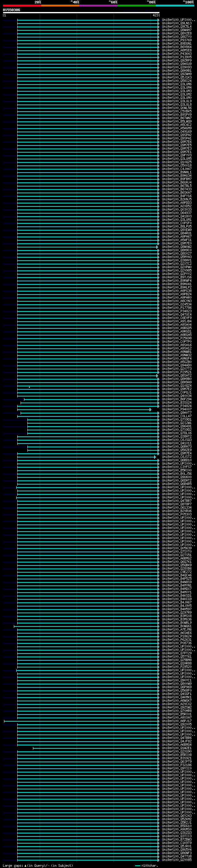Click the red 20% identity color bar
Image resolution: width=197 pixels, height=868 pixels.
tap(22, 6)
